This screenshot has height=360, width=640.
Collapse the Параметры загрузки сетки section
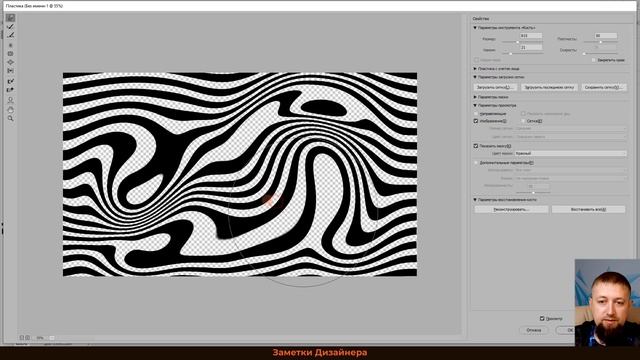(475, 77)
